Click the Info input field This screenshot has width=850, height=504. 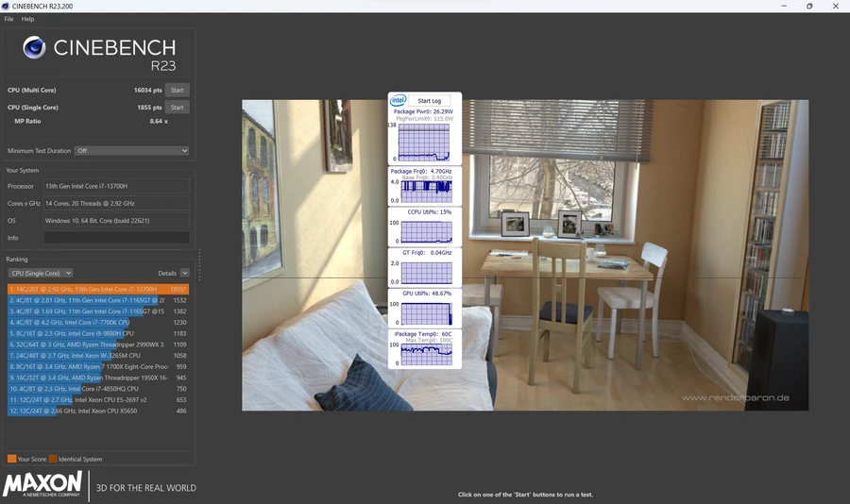coord(116,238)
